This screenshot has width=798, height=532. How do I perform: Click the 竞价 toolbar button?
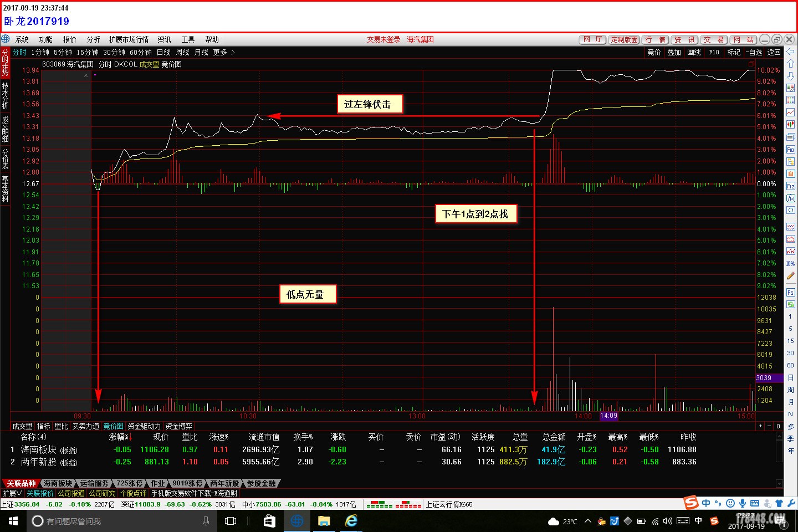pyautogui.click(x=654, y=52)
